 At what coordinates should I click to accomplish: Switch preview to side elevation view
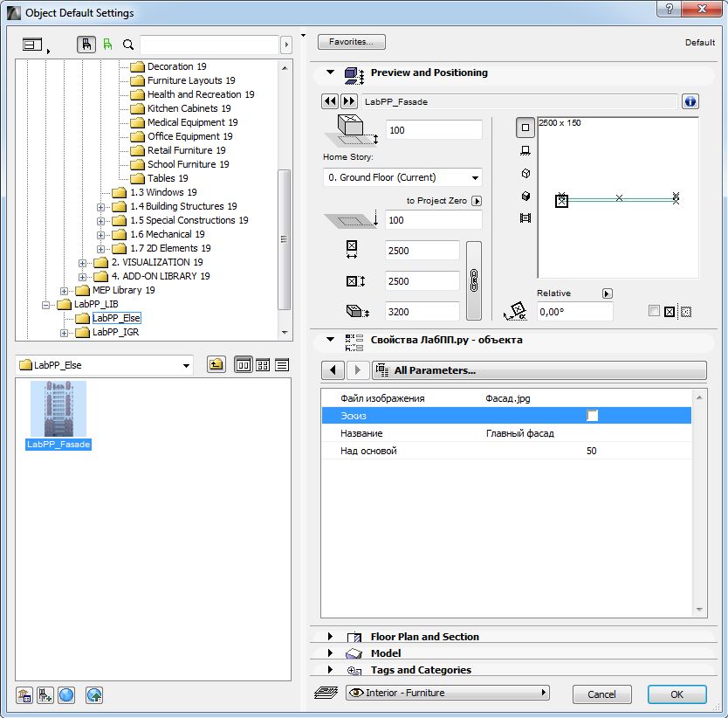tap(525, 150)
